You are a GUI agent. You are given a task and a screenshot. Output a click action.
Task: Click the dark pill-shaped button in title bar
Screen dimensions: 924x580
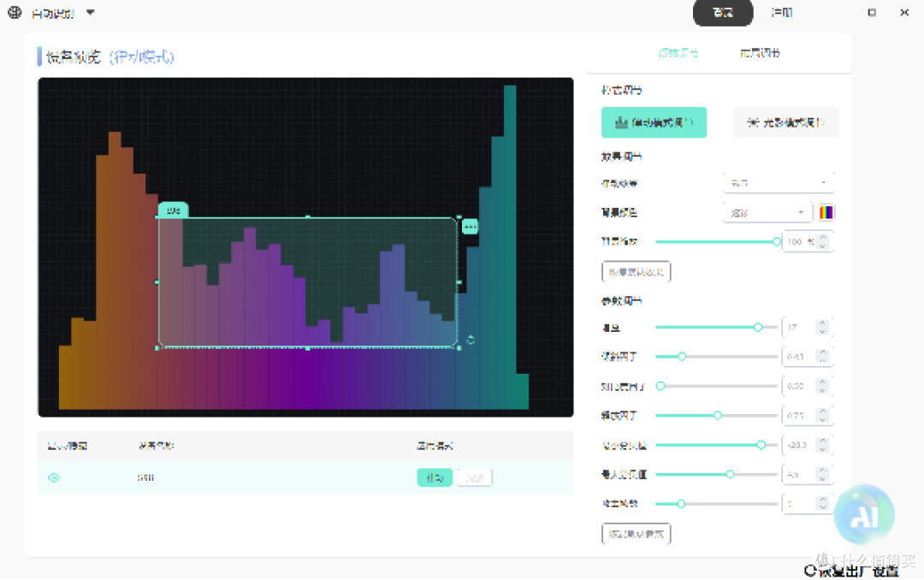pyautogui.click(x=722, y=12)
